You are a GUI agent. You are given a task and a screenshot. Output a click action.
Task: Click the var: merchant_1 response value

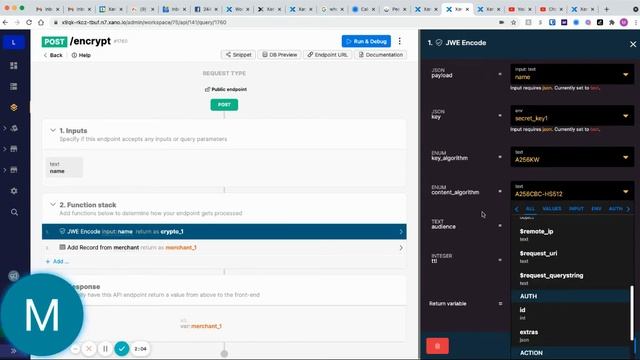pyautogui.click(x=201, y=326)
